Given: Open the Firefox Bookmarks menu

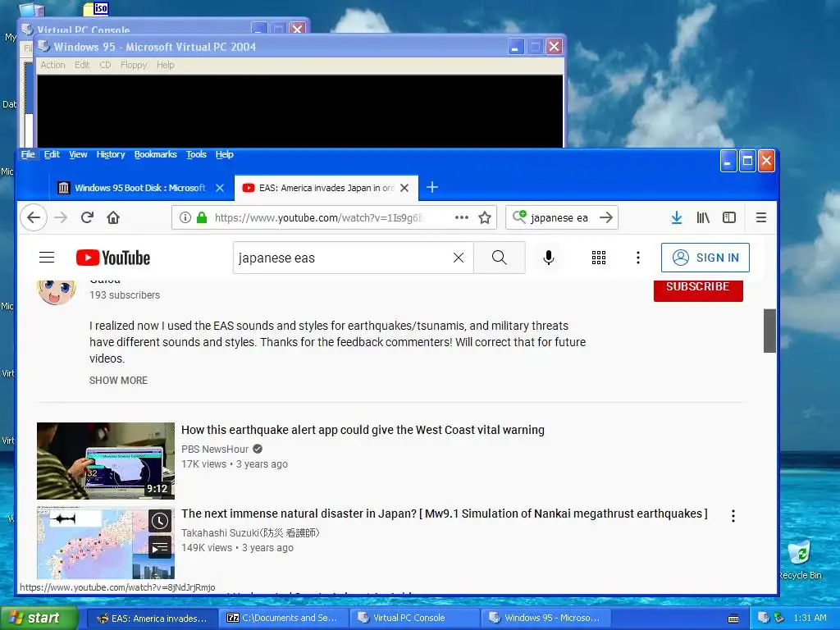Looking at the screenshot, I should [x=155, y=154].
